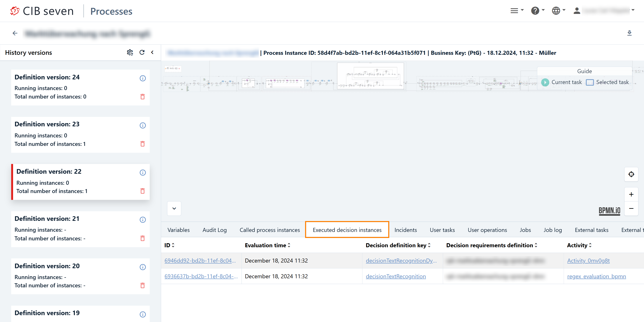Switch to the Audit Log tab
This screenshot has height=322, width=644.
214,230
